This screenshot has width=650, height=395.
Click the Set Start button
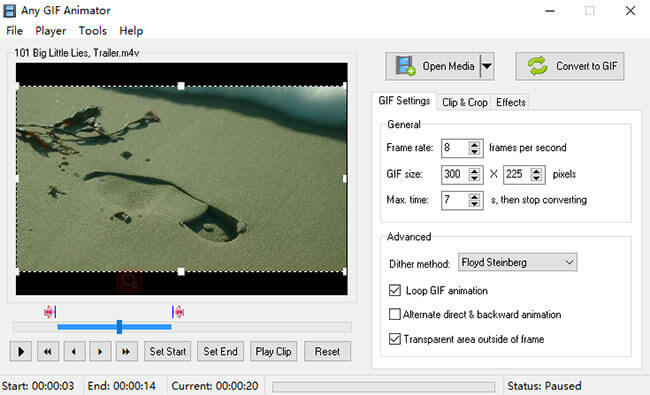(x=167, y=351)
